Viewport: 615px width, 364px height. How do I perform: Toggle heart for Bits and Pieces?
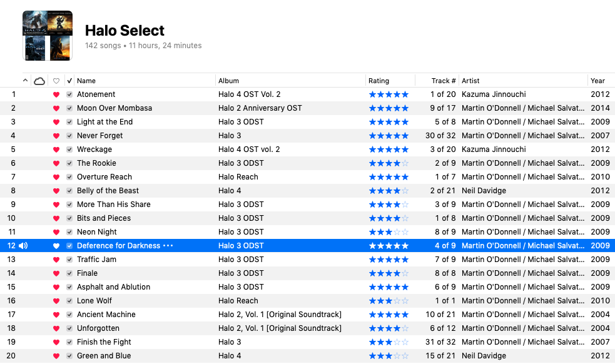click(x=56, y=218)
